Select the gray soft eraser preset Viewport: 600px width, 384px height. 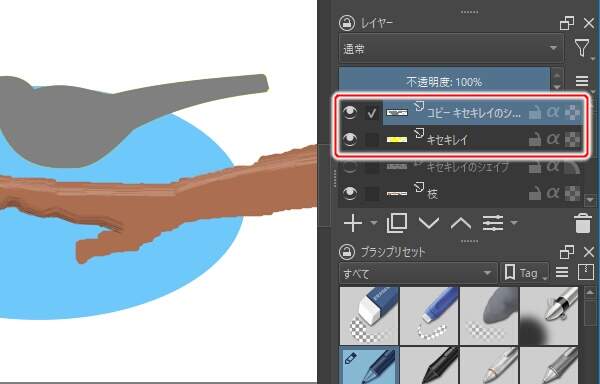(489, 316)
